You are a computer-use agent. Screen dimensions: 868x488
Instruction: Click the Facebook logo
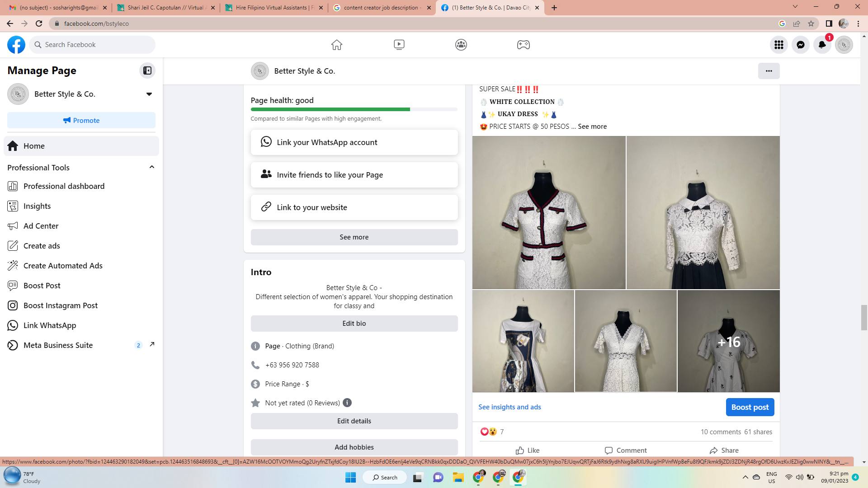(x=16, y=45)
